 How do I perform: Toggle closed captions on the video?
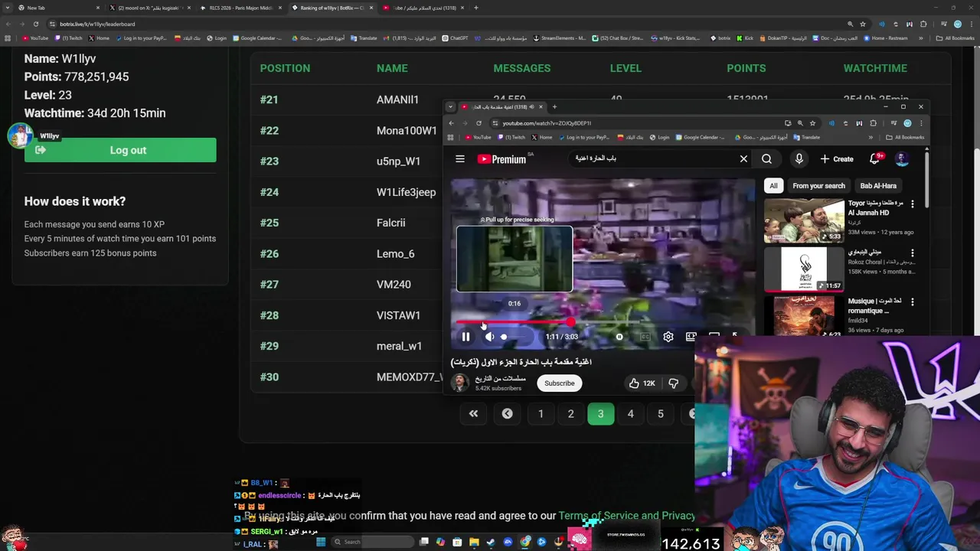pyautogui.click(x=645, y=337)
